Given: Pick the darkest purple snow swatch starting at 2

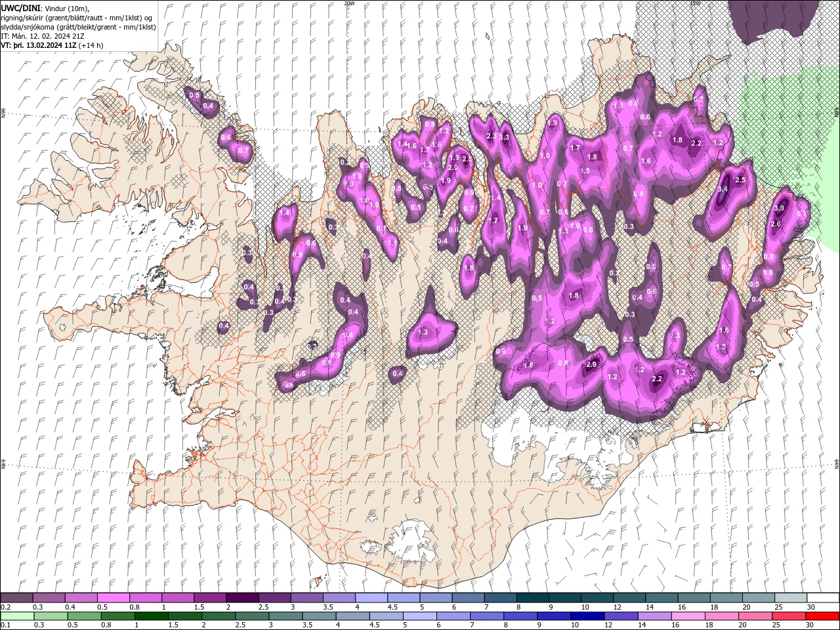Looking at the screenshot, I should [242, 598].
